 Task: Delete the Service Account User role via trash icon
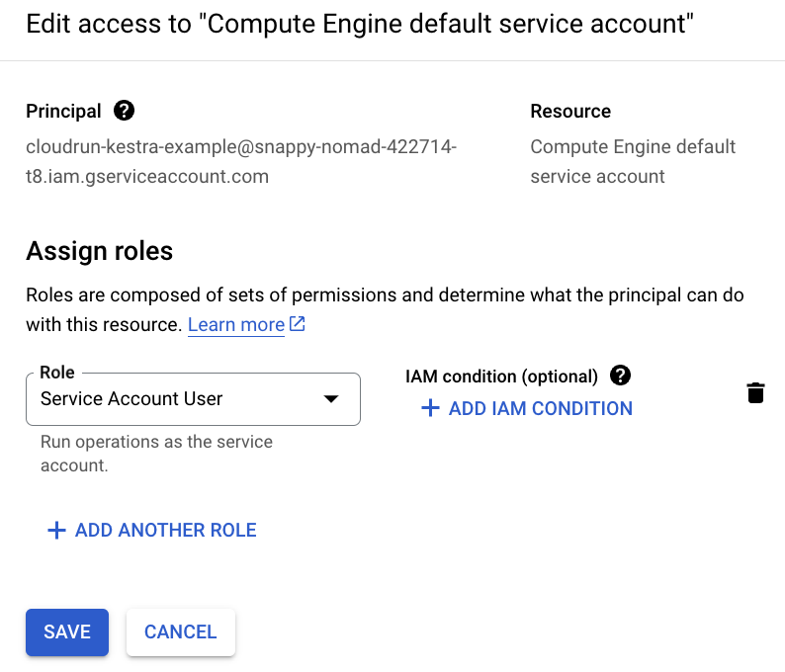coord(755,393)
